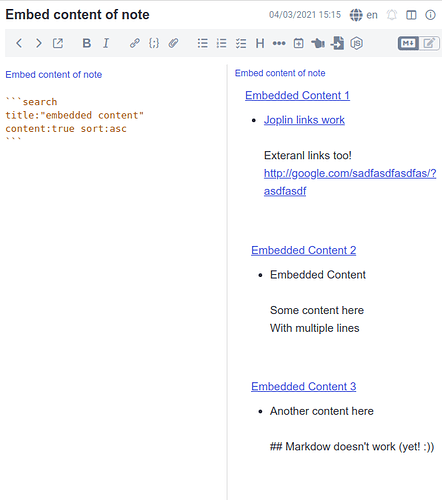
Task: Set alarm with bell icon
Action: (392, 15)
